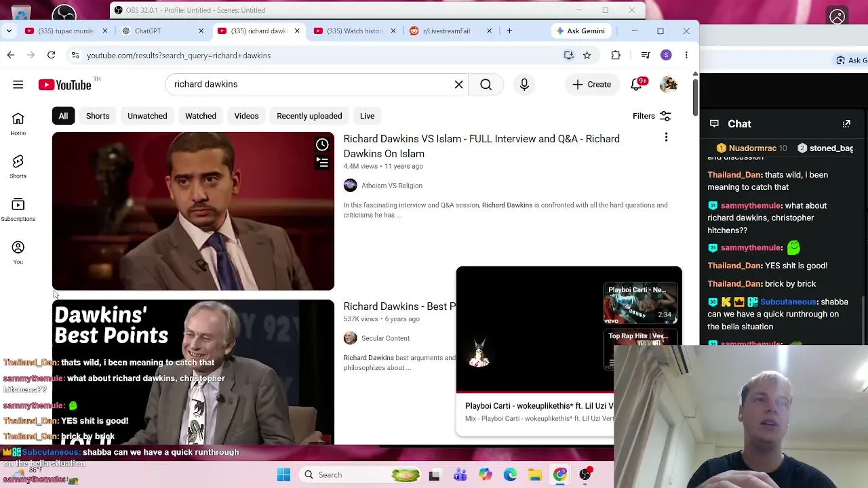Screen dimensions: 868x488
Task: Open the Create menu
Action: (x=592, y=84)
